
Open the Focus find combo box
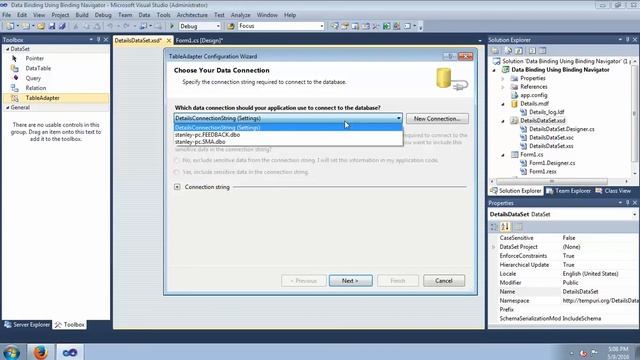(x=281, y=26)
